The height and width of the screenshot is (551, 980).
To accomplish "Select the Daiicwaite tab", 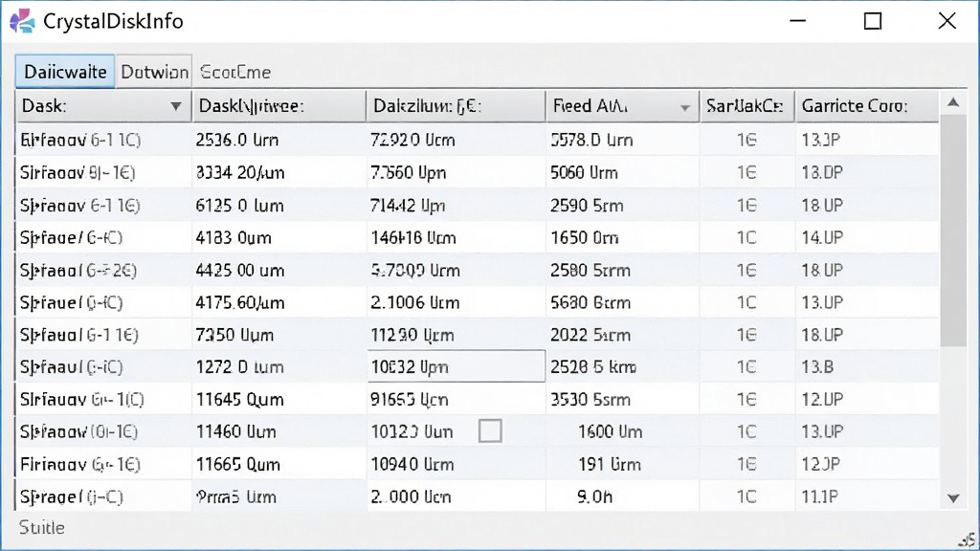I will 65,72.
